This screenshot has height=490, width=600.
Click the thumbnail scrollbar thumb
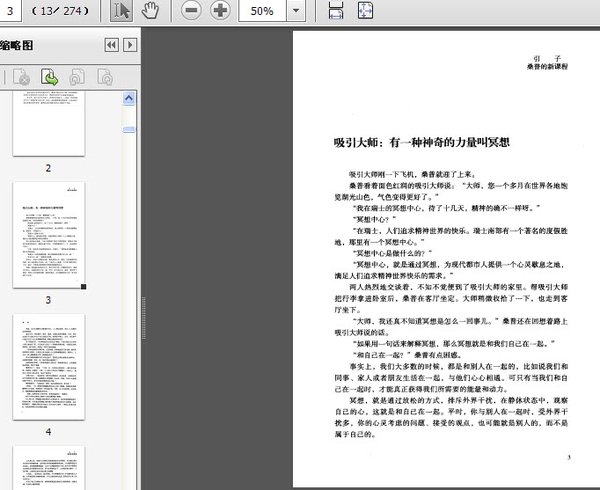click(x=129, y=130)
